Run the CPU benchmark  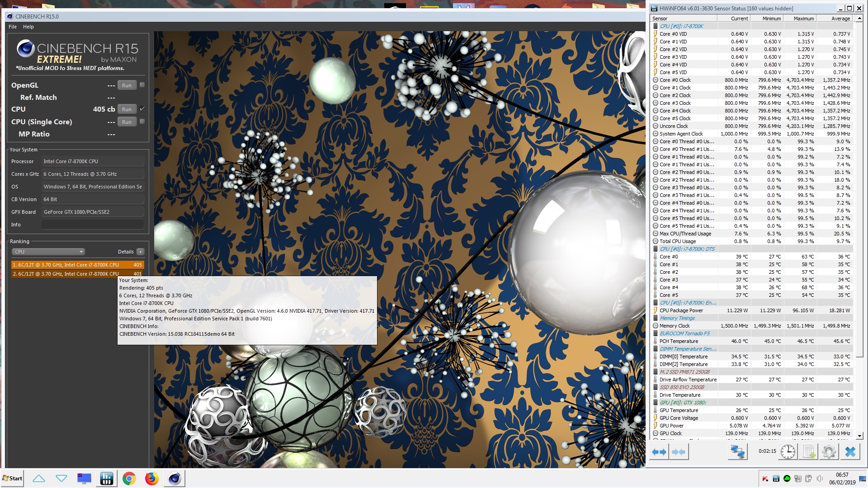click(127, 109)
